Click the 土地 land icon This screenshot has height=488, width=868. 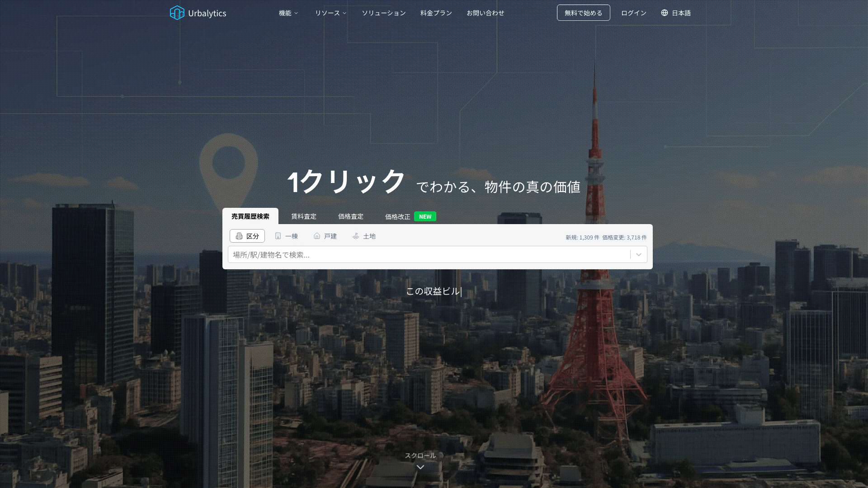point(356,236)
